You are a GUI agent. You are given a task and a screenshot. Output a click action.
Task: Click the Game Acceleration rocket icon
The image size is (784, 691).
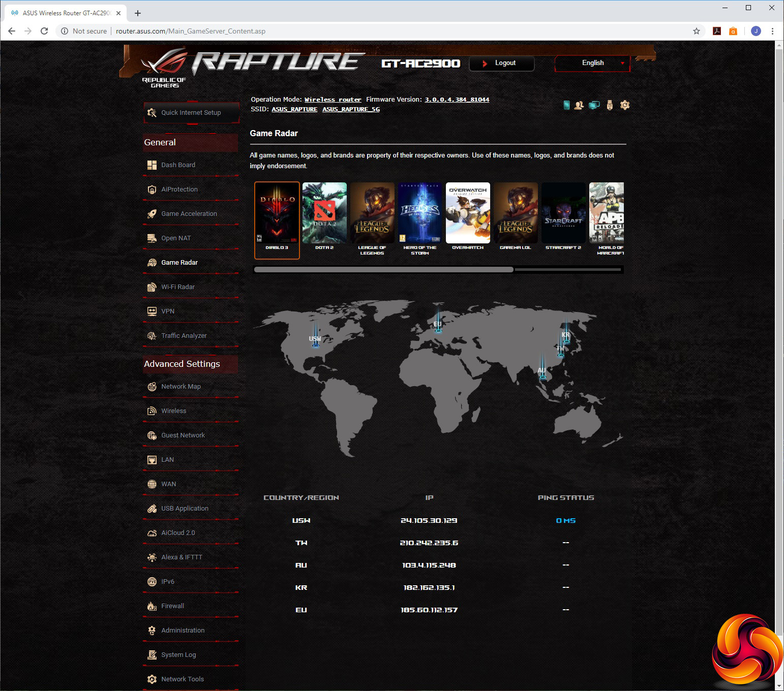point(152,214)
